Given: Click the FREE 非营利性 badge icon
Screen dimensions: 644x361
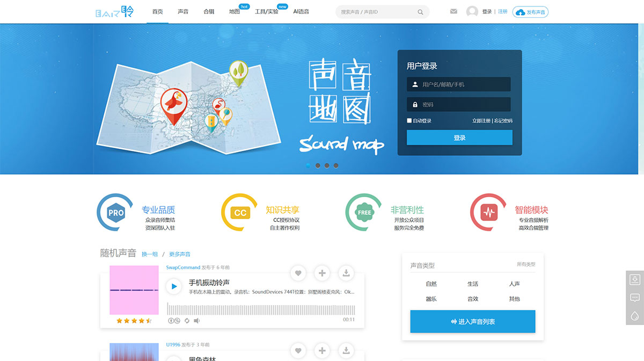Looking at the screenshot, I should [363, 212].
